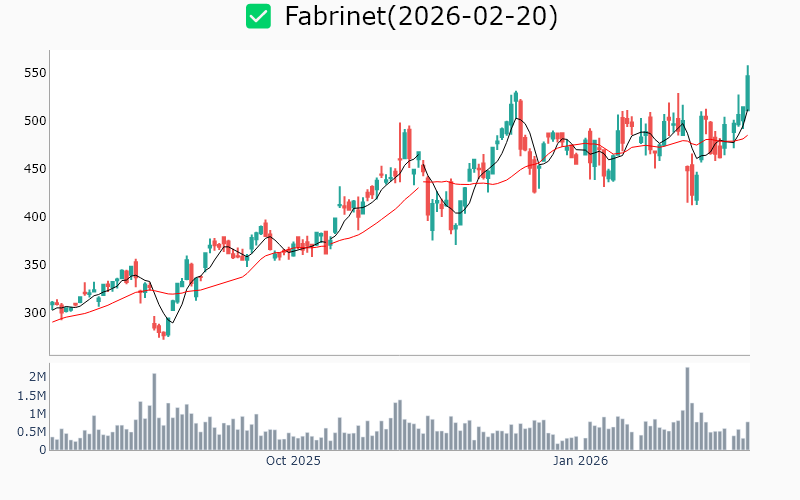
Task: Click the Fabrinet(2026-02-20) chart title
Action: [421, 16]
